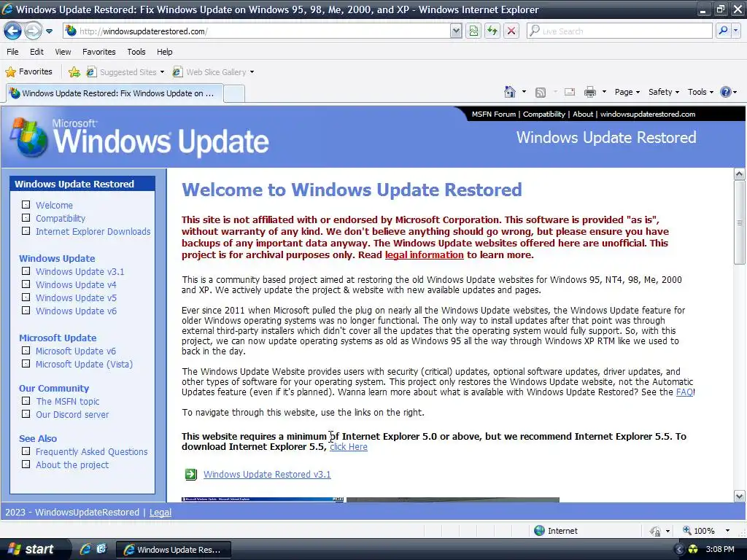The image size is (747, 560).
Task: Open the Safety command menu
Action: pos(664,92)
